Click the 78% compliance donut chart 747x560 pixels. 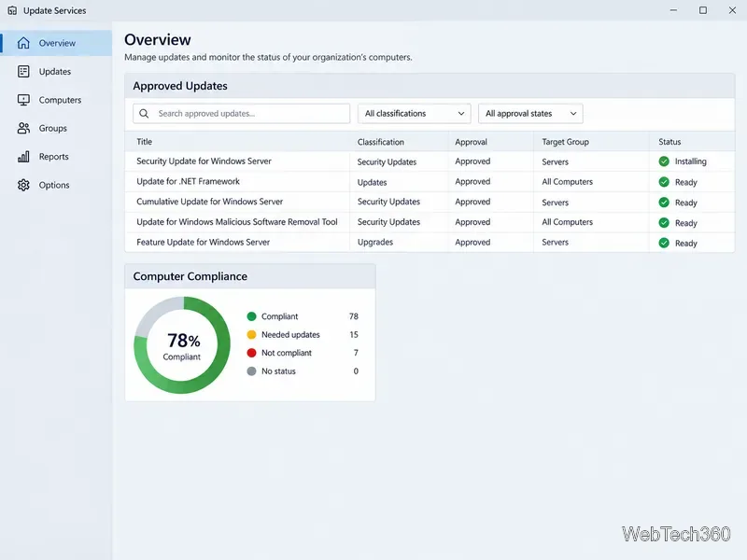(182, 345)
